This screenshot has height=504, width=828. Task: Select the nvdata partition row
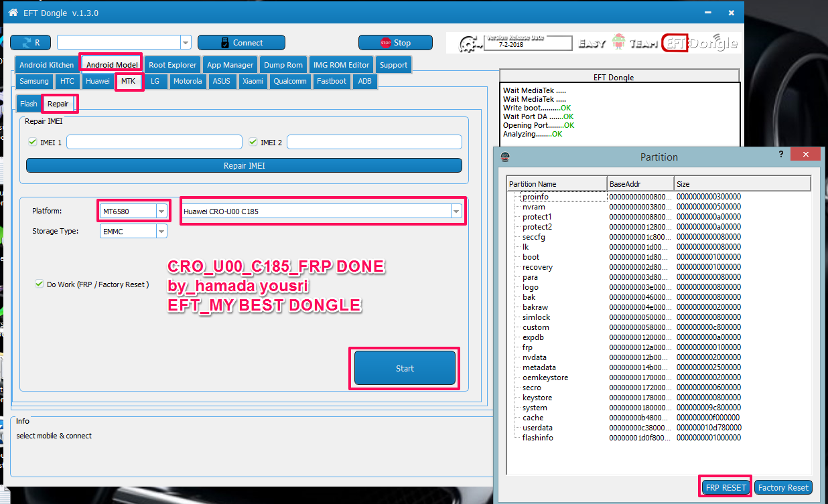[659, 357]
